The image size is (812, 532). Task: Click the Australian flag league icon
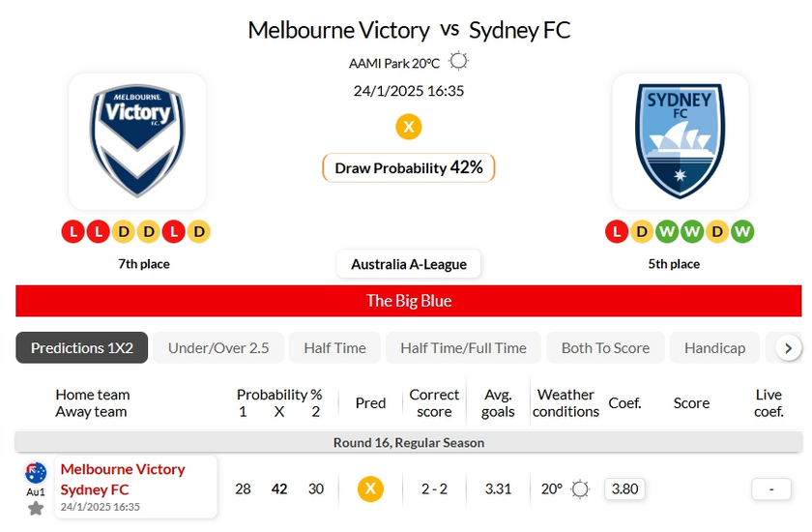[36, 473]
